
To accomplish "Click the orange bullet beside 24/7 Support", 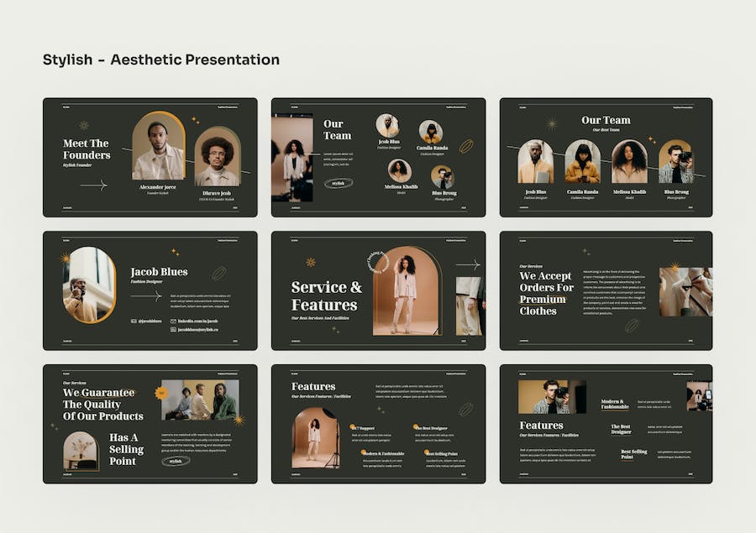I will point(354,427).
